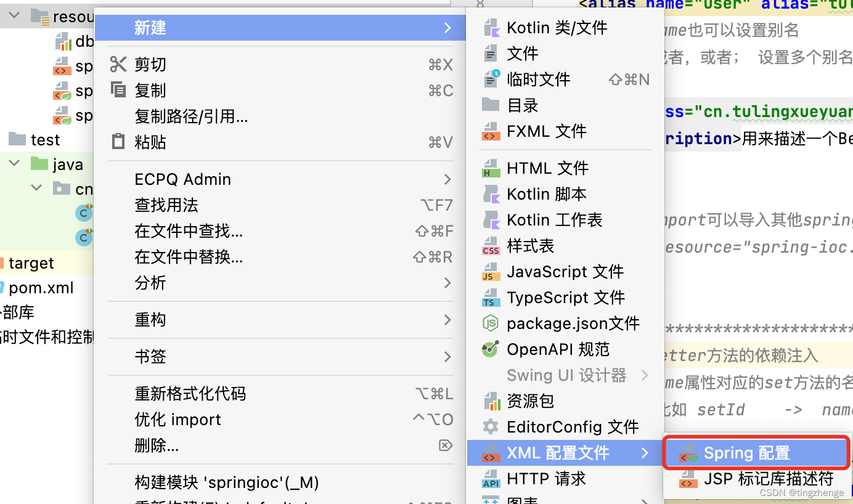Click the JavaScript 文件 JS icon
Image resolution: width=853 pixels, height=504 pixels.
pos(491,272)
